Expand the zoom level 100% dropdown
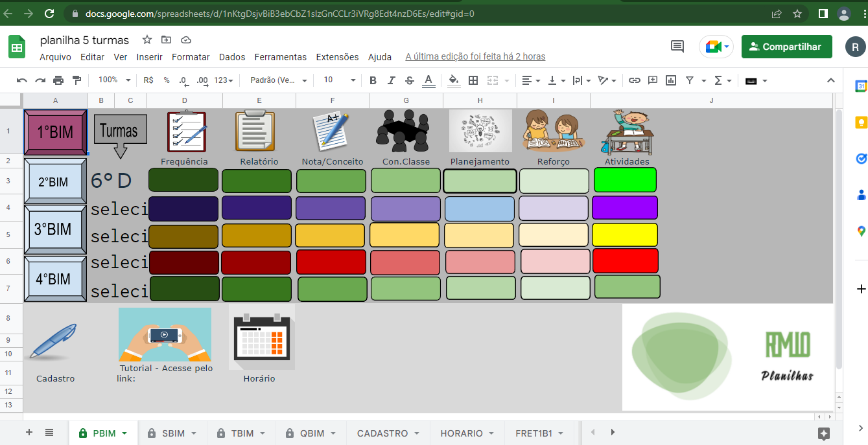 113,80
